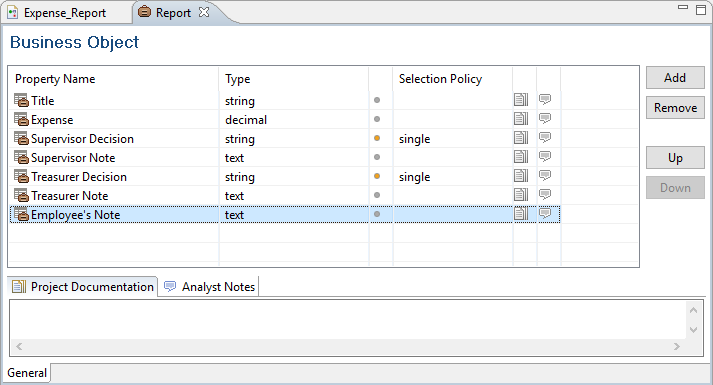Screen dimensions: 713x385
Task: Click the Remove button
Action: pyautogui.click(x=675, y=108)
